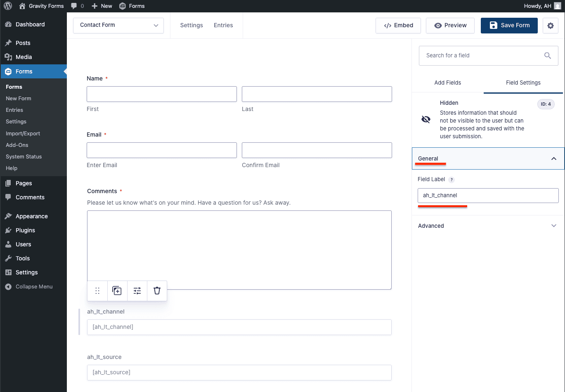Open the Entries tab in toolbar
Viewport: 565px width, 392px height.
(223, 25)
